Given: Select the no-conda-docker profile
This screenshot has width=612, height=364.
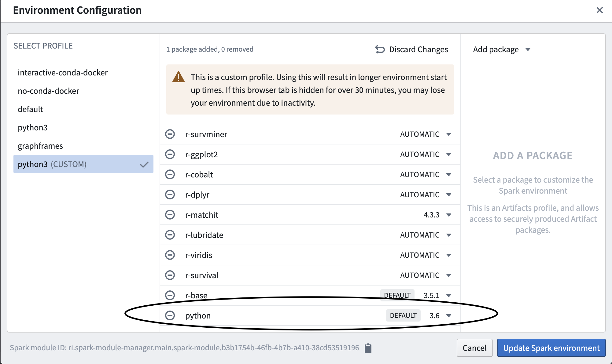Looking at the screenshot, I should coord(83,91).
